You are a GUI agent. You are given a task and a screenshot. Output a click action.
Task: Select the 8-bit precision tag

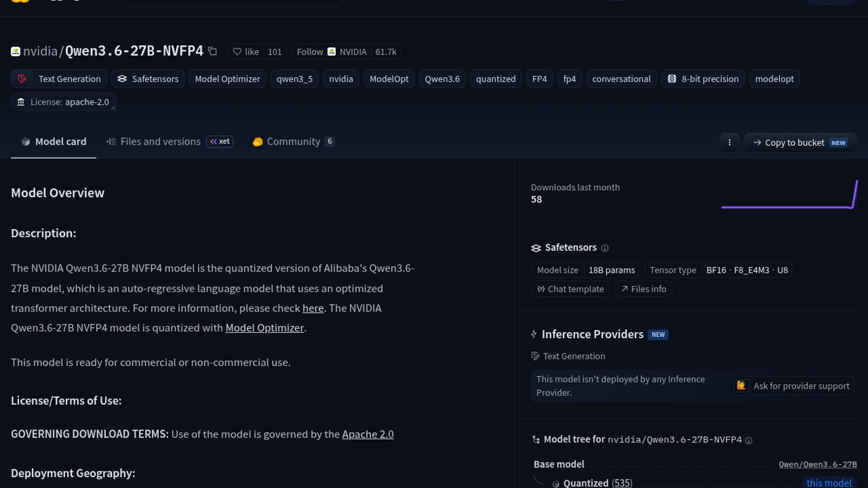pos(703,79)
